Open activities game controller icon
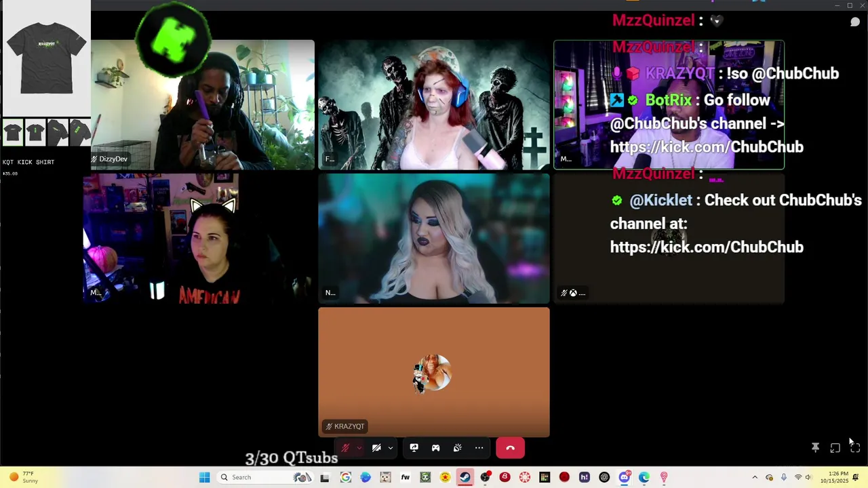 435,448
